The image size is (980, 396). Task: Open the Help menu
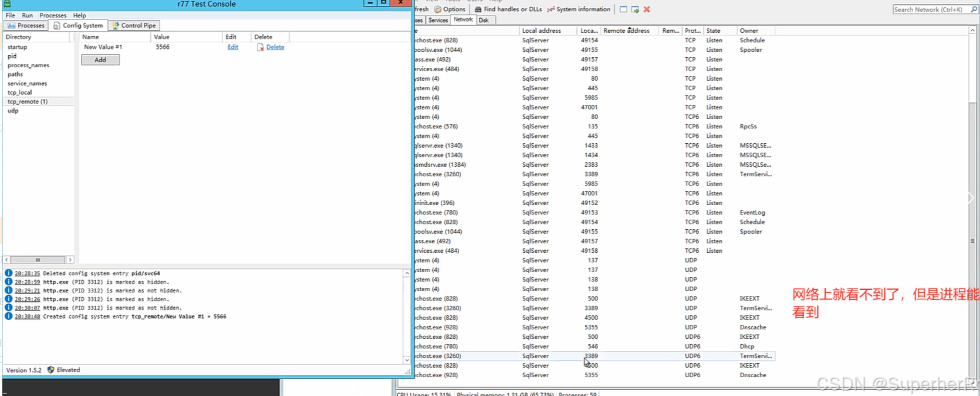coord(79,15)
